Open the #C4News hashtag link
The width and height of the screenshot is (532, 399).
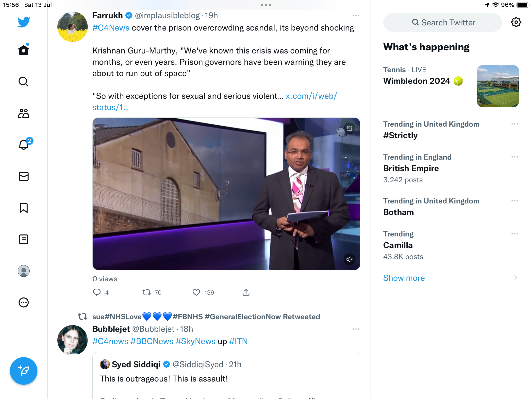coord(111,28)
